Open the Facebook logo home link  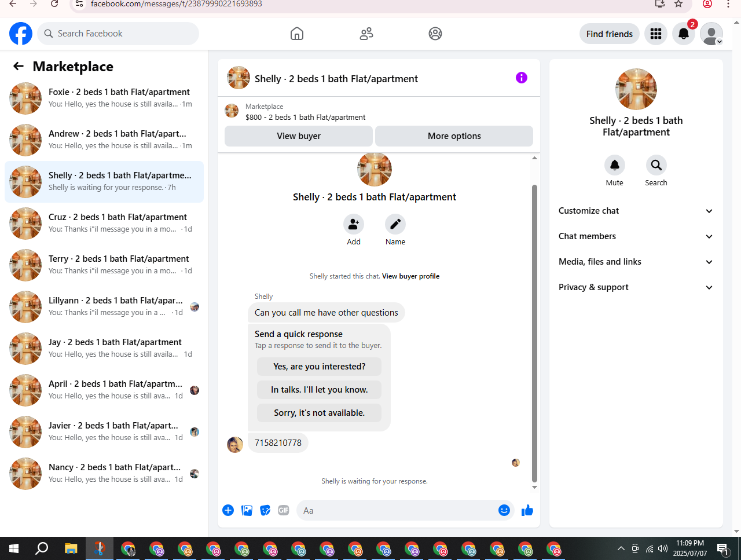pos(21,34)
